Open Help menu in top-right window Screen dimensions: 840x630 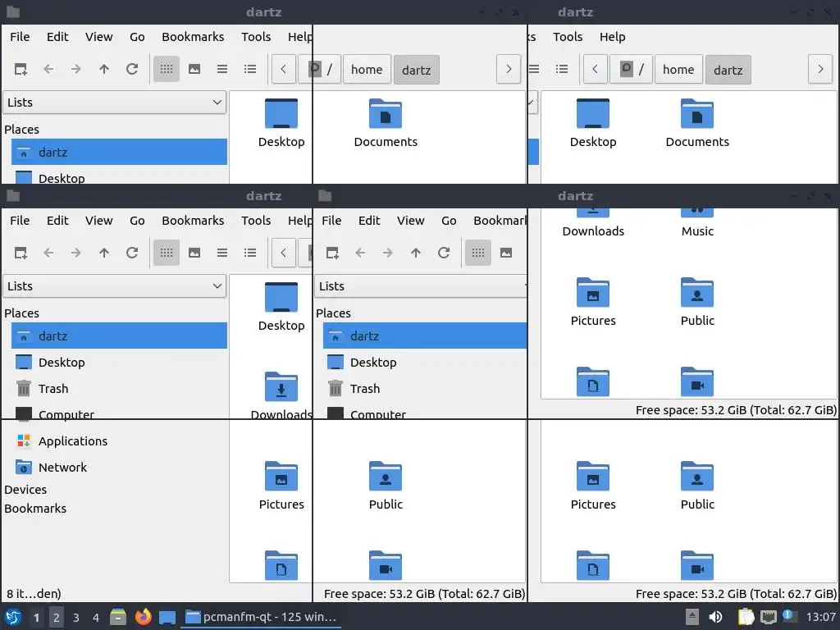tap(612, 37)
